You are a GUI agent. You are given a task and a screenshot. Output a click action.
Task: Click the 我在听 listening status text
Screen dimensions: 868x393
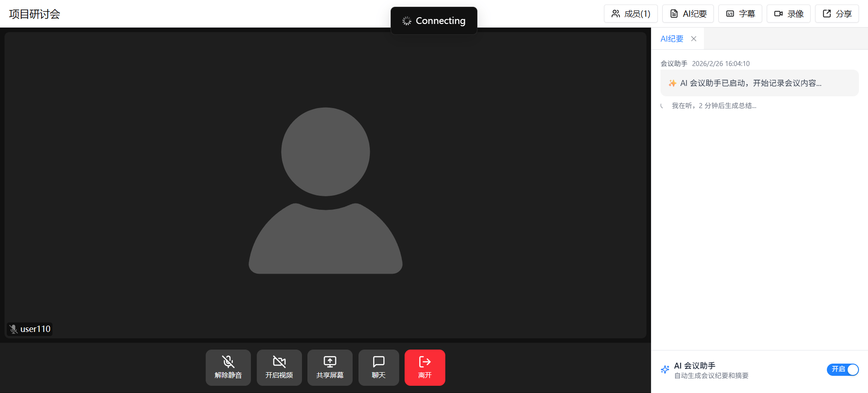point(713,106)
